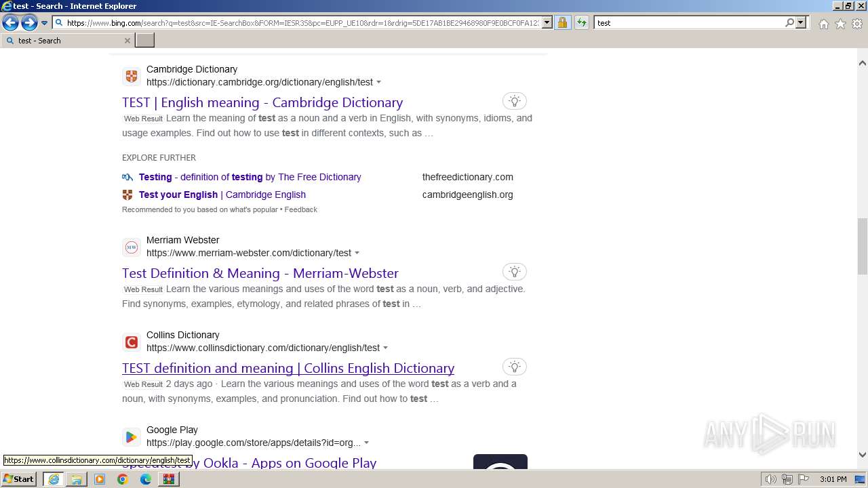This screenshot has width=868, height=488.
Task: Click lightbulb icon beside Cambridge result
Action: 515,101
